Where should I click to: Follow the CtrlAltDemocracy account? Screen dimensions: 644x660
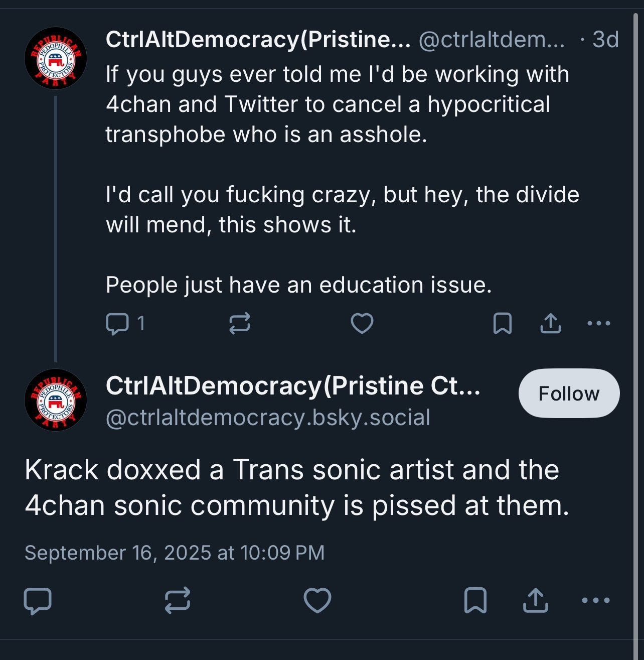pyautogui.click(x=569, y=393)
